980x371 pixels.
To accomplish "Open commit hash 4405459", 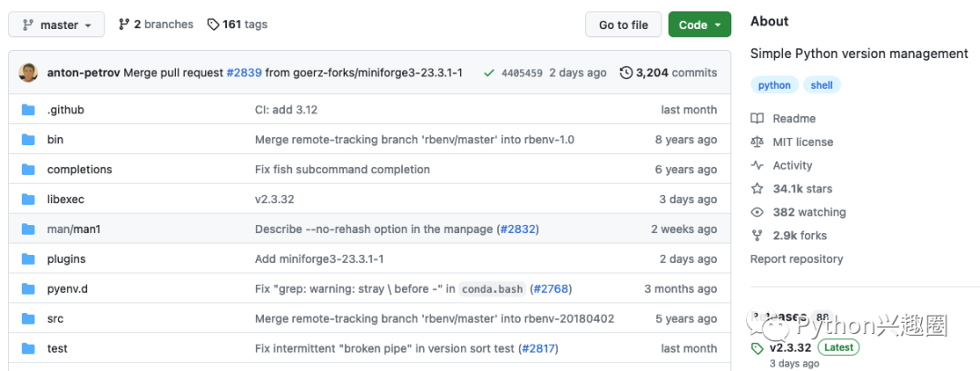I will [522, 73].
